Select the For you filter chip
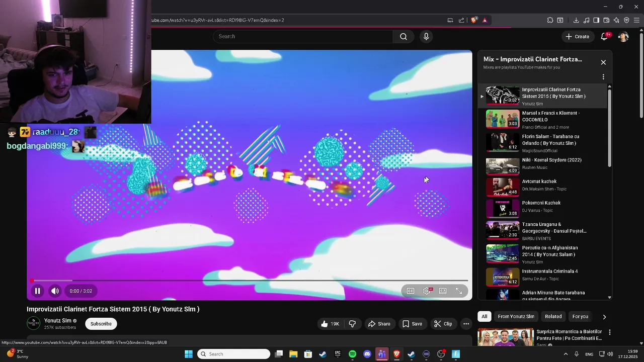 pyautogui.click(x=580, y=316)
